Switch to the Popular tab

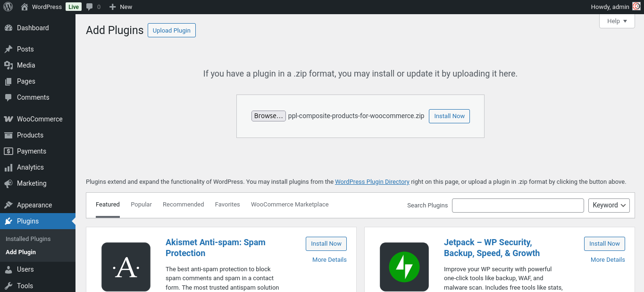141,204
